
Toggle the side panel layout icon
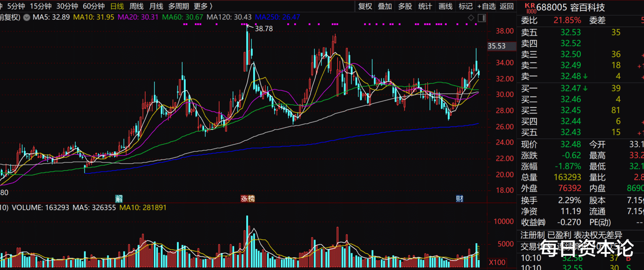pos(481,18)
